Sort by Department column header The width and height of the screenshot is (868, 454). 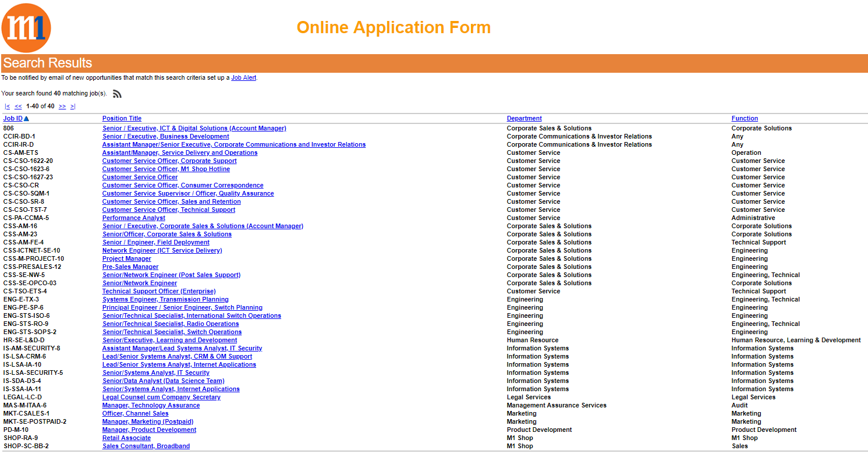coord(524,119)
